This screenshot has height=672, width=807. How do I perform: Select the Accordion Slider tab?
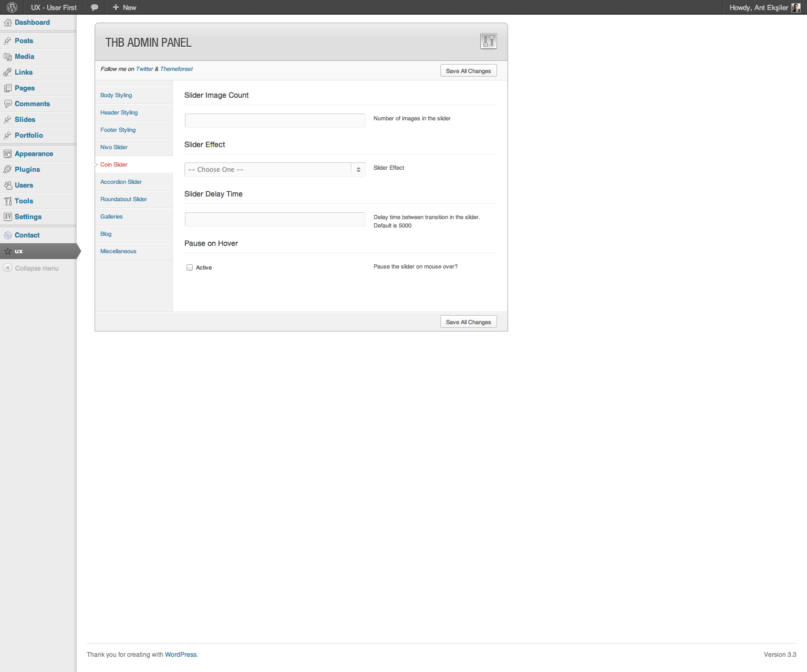[121, 182]
